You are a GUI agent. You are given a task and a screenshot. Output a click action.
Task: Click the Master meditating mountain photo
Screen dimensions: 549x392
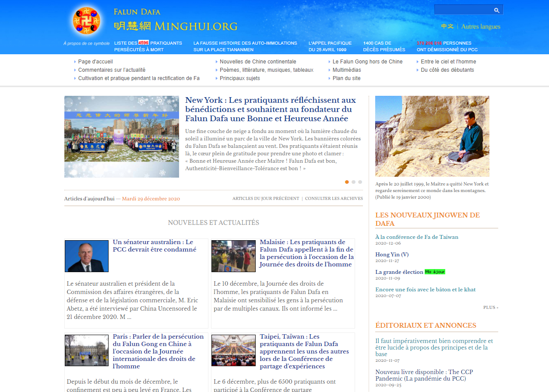432,136
